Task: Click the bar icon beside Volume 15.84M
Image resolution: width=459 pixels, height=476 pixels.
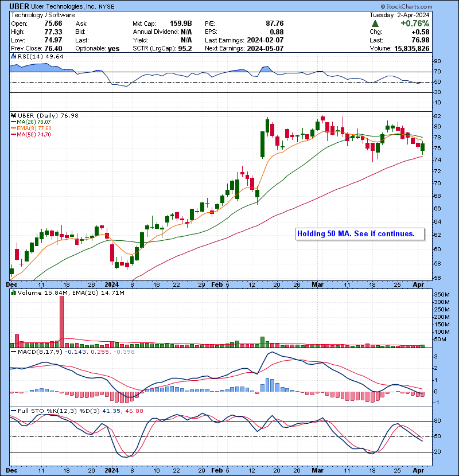Action: [14, 292]
